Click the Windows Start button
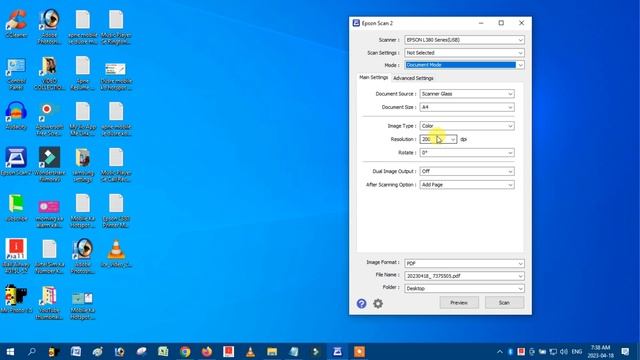The image size is (640, 360). point(10,351)
